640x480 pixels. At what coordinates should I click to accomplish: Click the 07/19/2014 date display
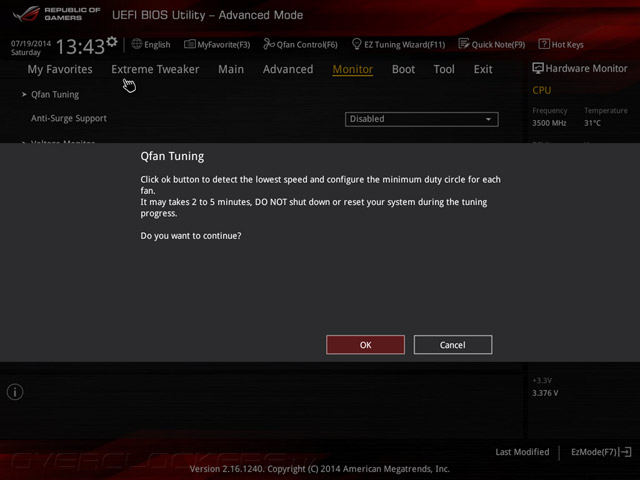(31, 43)
